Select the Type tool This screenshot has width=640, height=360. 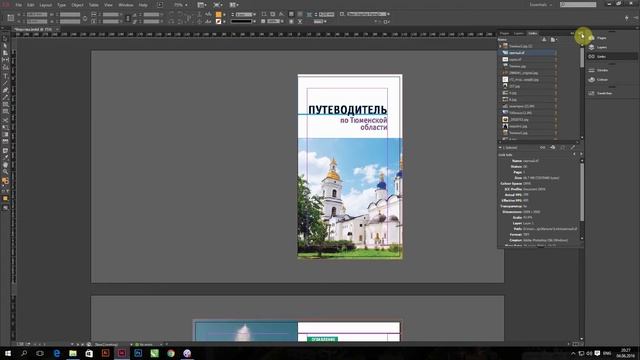tap(5, 76)
